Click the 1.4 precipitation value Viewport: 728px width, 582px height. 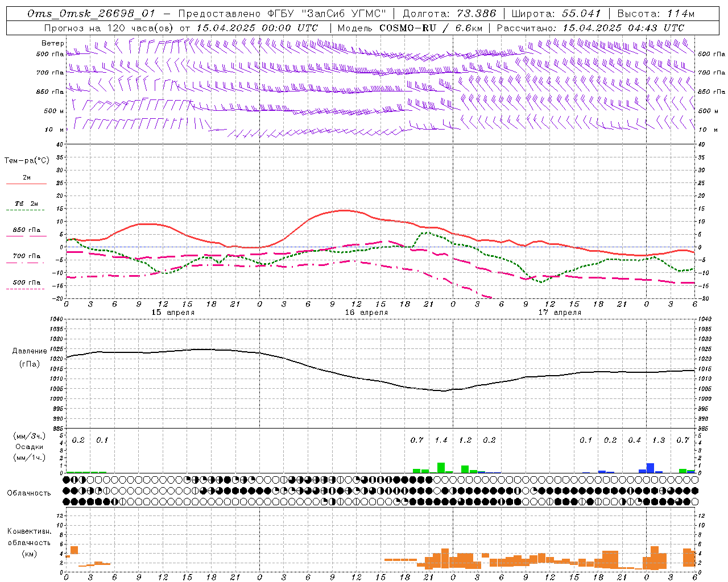click(x=441, y=440)
